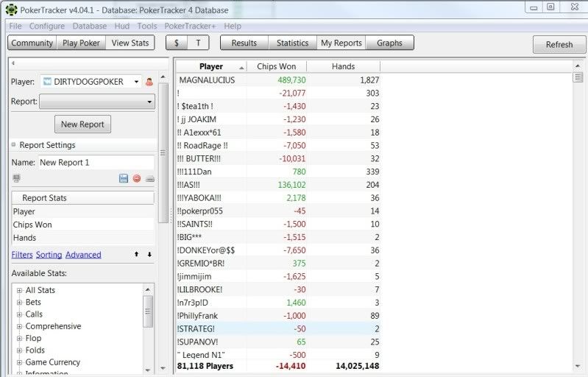Switch to Play Poker tab

[81, 43]
